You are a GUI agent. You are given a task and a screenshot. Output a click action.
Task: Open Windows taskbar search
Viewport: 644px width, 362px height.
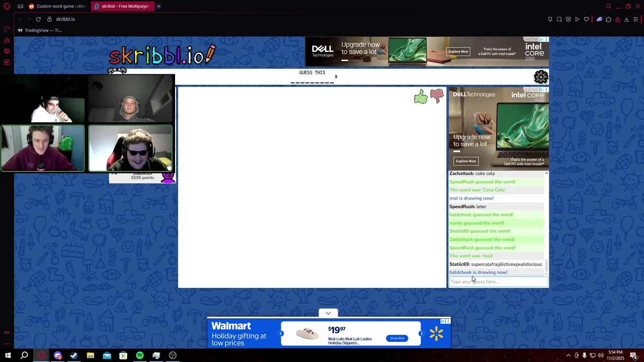24,355
